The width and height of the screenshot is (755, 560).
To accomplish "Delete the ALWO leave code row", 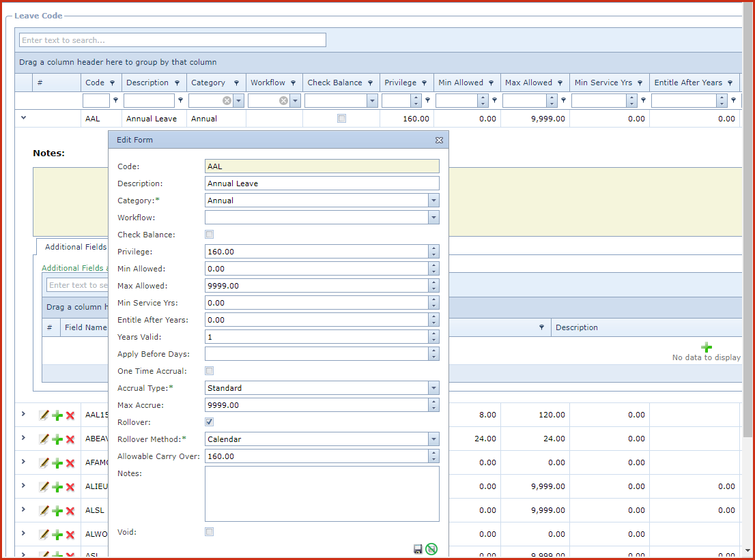I will (x=70, y=535).
